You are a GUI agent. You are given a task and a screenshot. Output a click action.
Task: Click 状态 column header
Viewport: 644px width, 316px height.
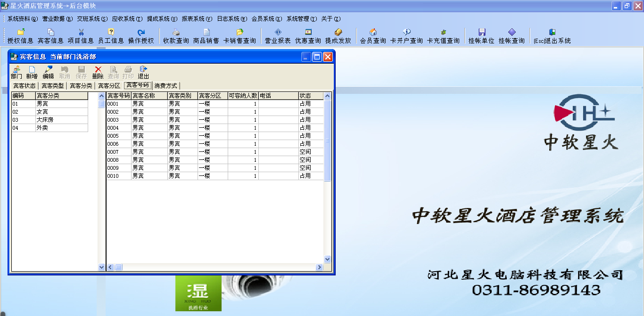pos(311,96)
